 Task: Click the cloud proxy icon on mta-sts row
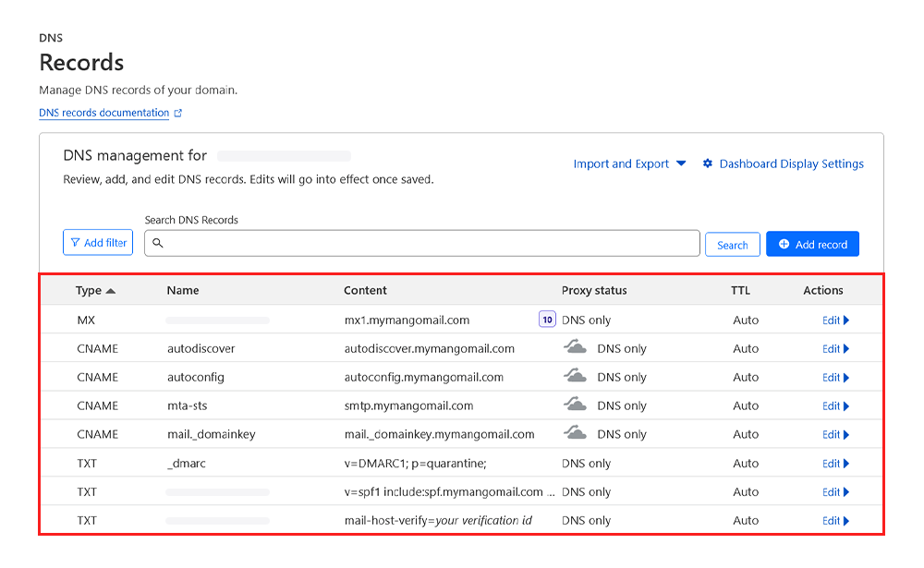pos(575,404)
